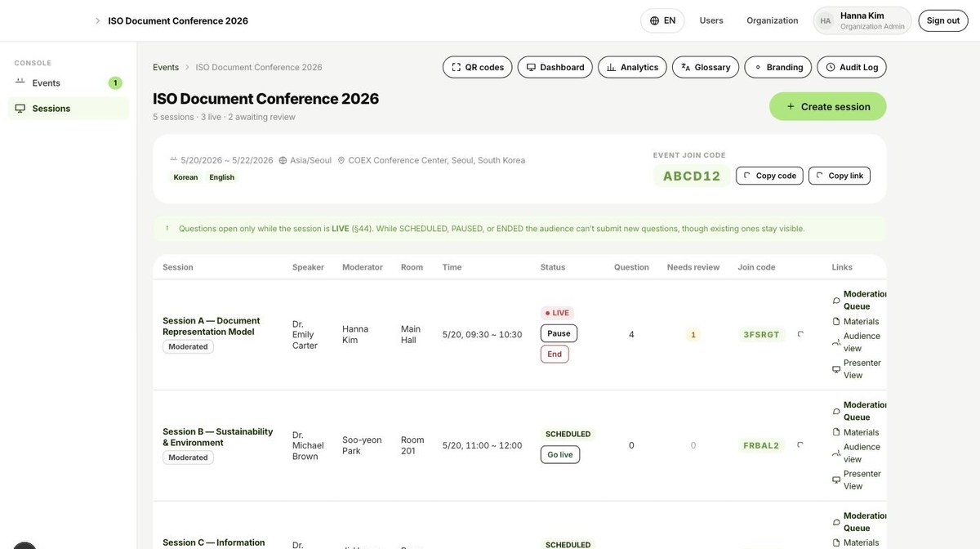Click Session A — Document Representation Model title
Viewport: 980px width, 549px height.
coord(212,326)
